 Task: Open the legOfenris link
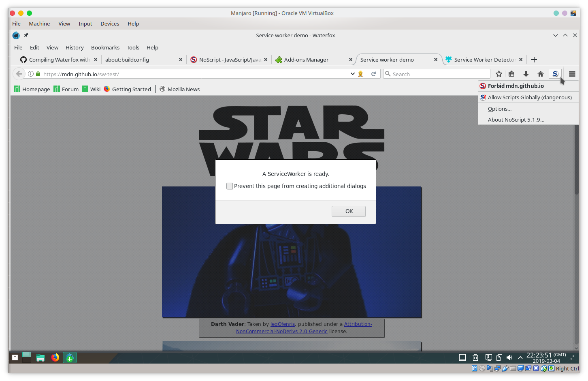[x=283, y=324]
